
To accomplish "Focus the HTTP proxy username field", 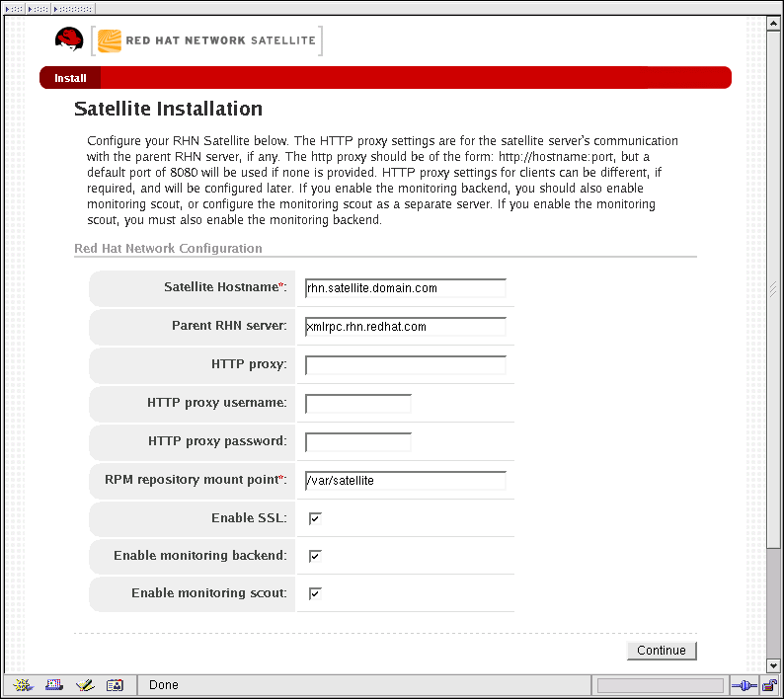I will coord(358,404).
